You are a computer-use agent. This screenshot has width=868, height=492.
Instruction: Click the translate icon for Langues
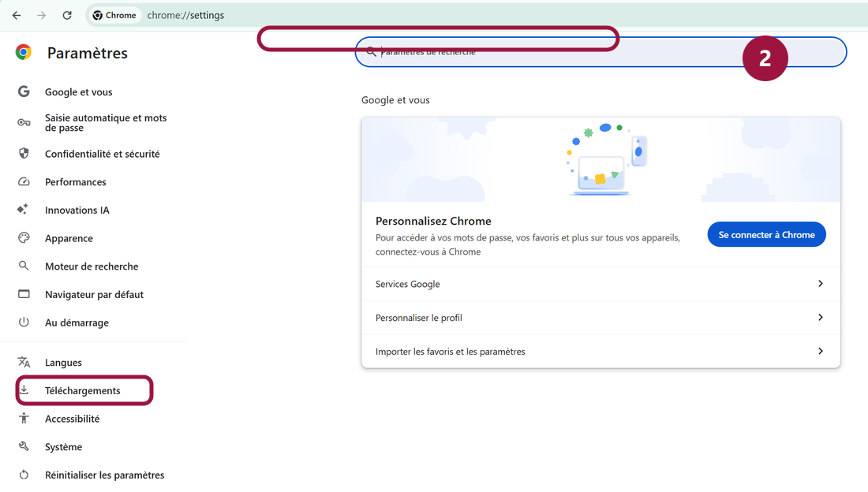(24, 362)
